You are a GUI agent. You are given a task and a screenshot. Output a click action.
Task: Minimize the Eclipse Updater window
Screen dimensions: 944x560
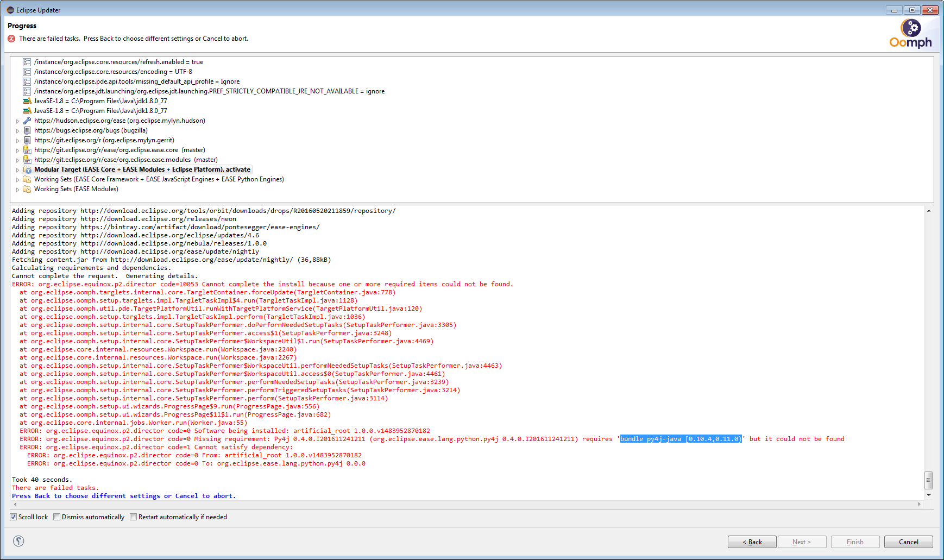[894, 10]
